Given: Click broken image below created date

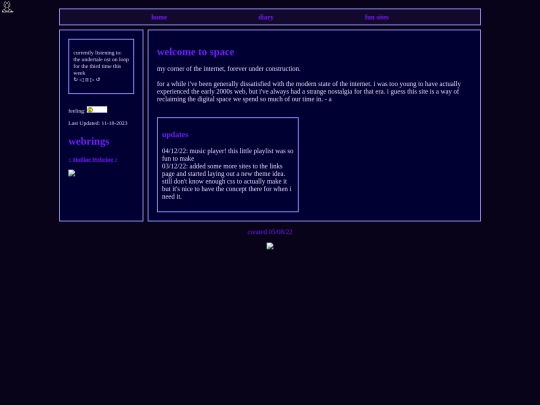Looking at the screenshot, I should 270,246.
